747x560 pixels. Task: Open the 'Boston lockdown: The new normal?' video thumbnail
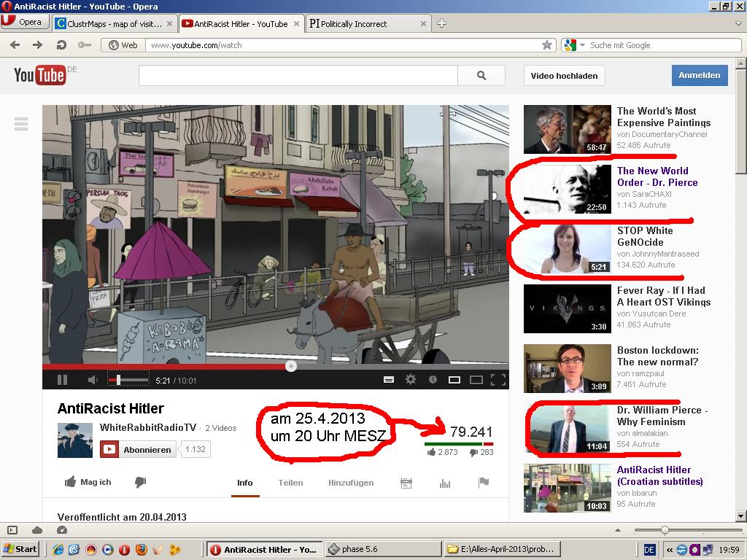point(568,368)
